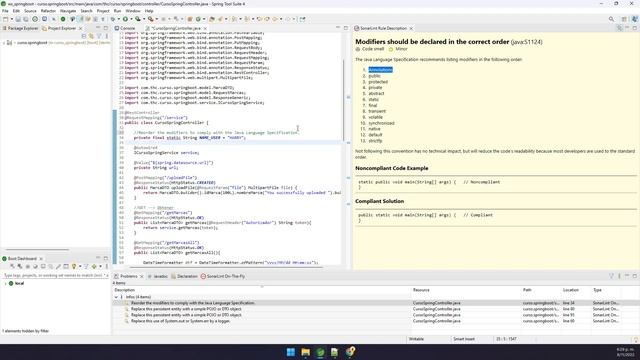Close the SonarLint Rule Description tab

[411, 29]
